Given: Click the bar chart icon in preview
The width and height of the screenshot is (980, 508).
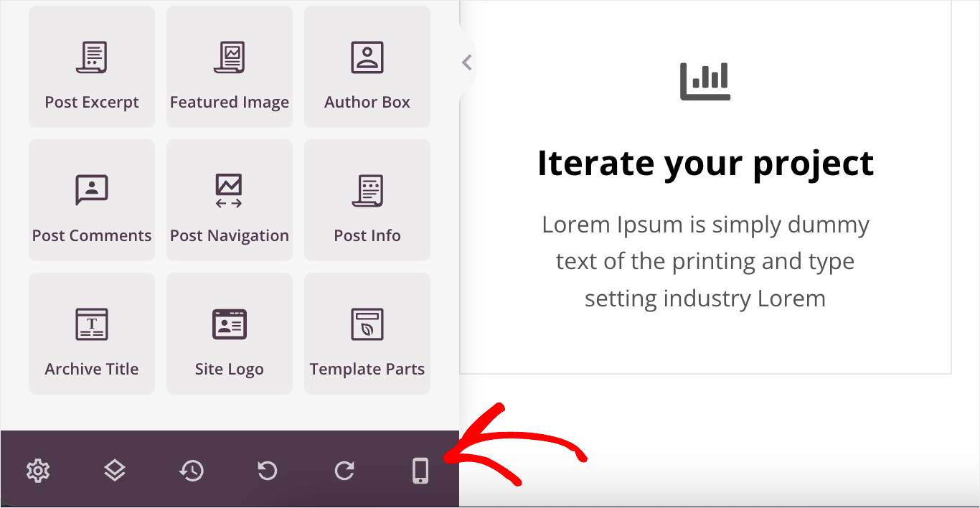Looking at the screenshot, I should point(705,81).
